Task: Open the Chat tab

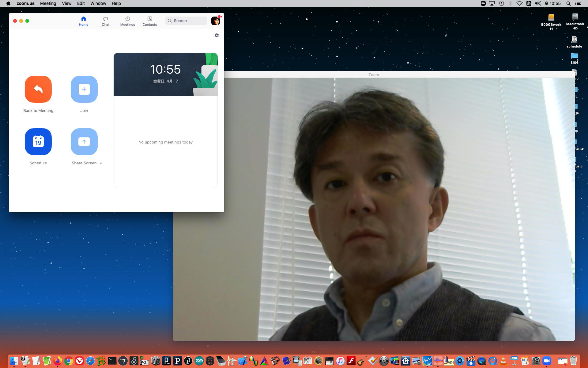Action: pos(106,21)
